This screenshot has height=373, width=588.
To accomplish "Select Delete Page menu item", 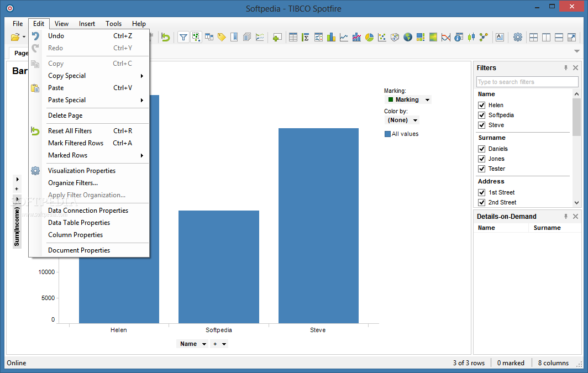I will pyautogui.click(x=90, y=115).
